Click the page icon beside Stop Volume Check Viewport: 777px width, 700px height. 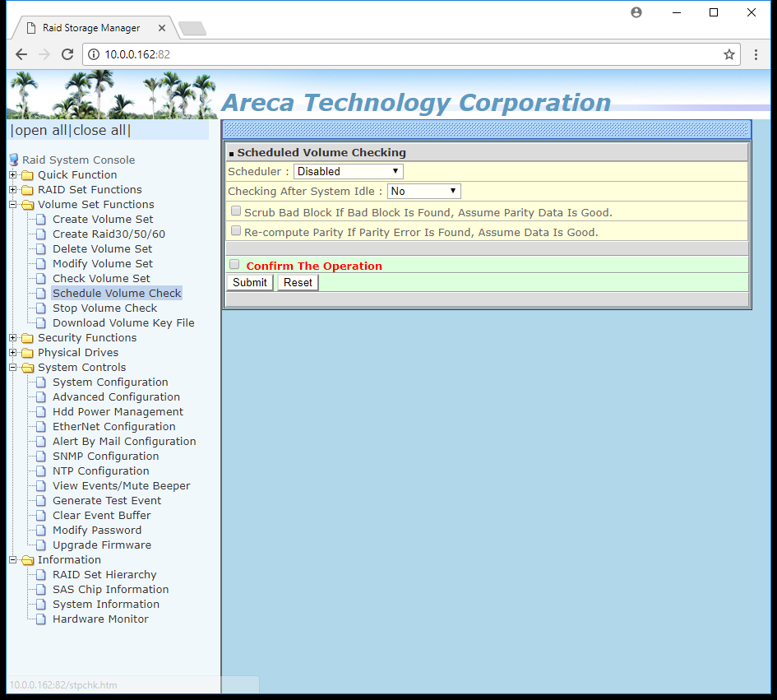point(42,308)
